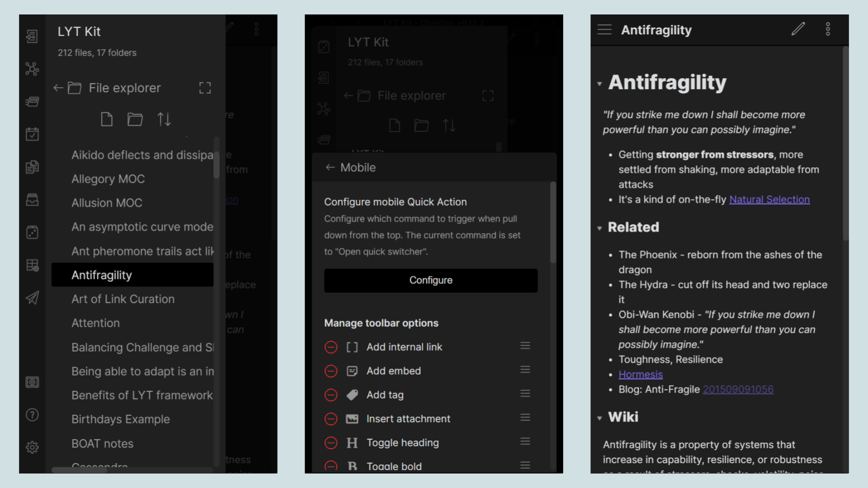Click the stacked cards icon in sidebar
Viewport: 868px width, 488px height.
click(32, 102)
